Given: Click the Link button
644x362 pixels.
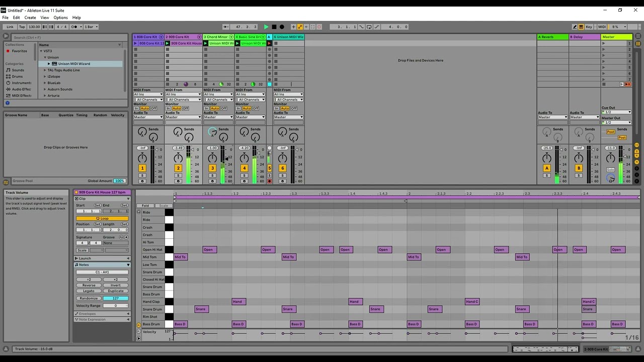Looking at the screenshot, I should (10, 27).
